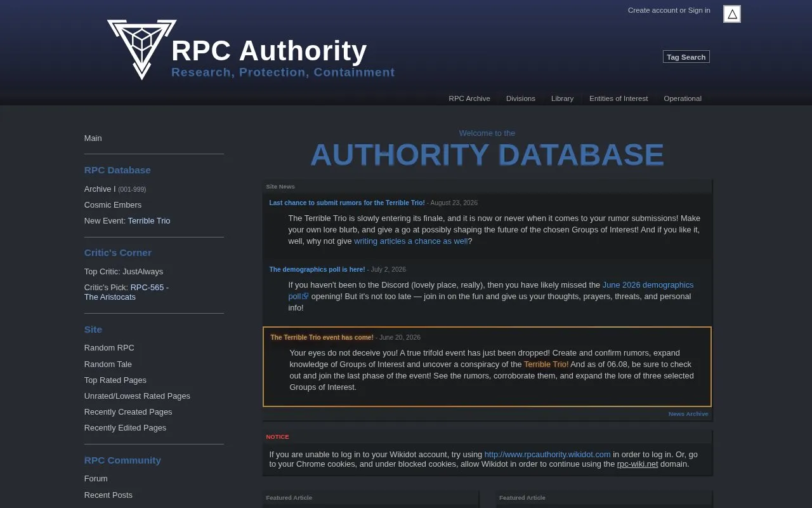Click the rpc-wiki.net domain link
The image size is (812, 508).
(638, 464)
